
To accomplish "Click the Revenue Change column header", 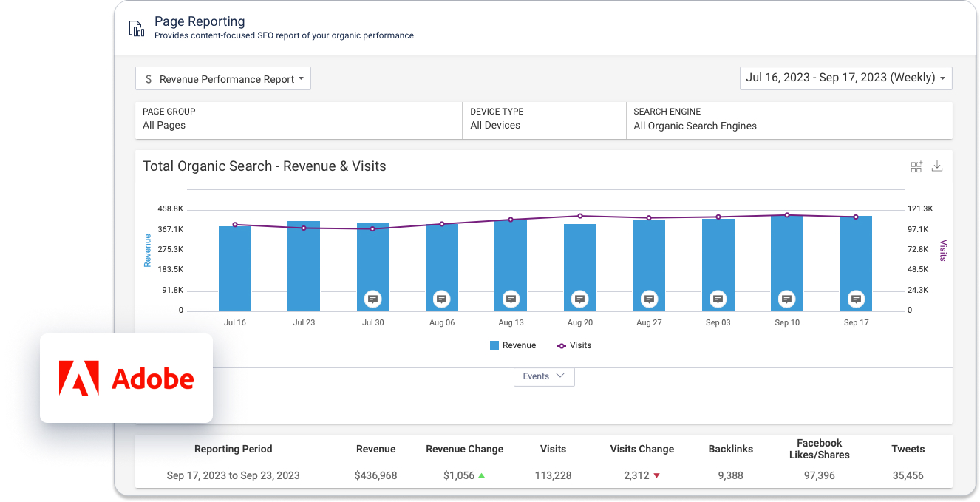I will click(x=464, y=449).
